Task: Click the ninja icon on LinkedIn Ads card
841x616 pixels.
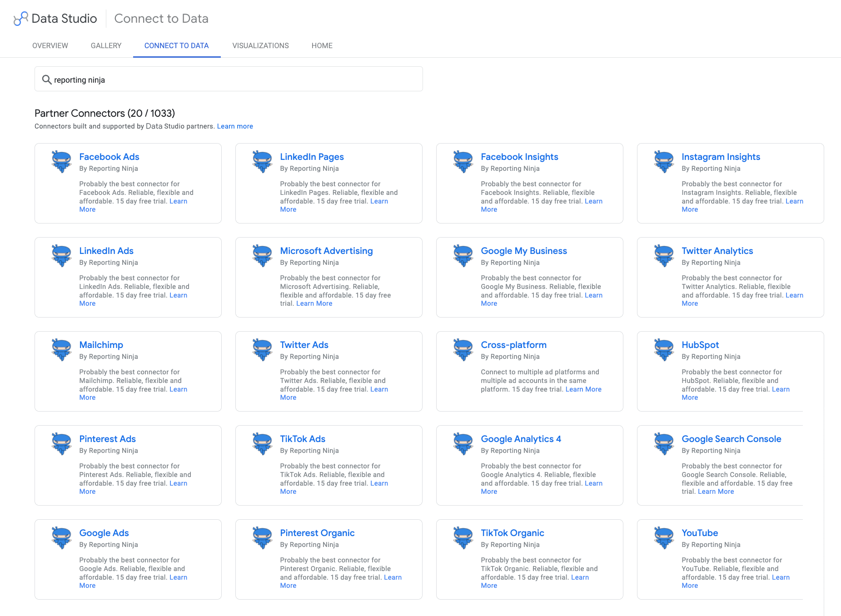Action: pyautogui.click(x=61, y=255)
